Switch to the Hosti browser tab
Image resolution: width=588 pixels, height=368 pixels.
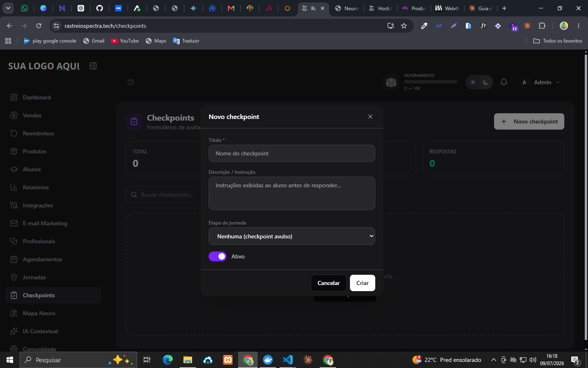click(381, 8)
